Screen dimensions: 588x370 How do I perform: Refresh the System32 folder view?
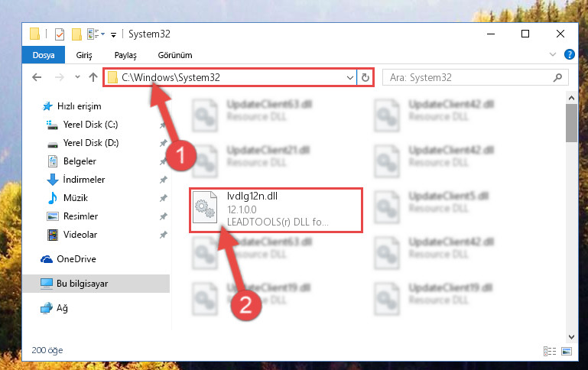pos(365,78)
